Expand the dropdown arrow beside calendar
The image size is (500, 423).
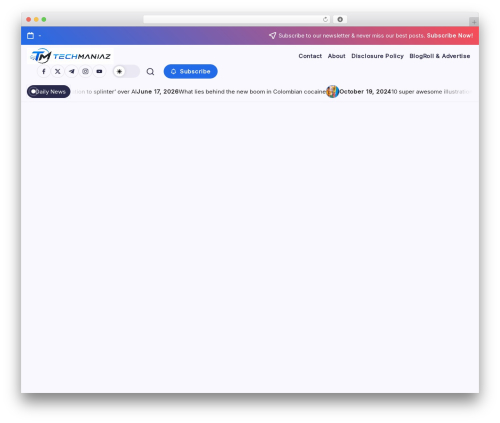[x=40, y=36]
